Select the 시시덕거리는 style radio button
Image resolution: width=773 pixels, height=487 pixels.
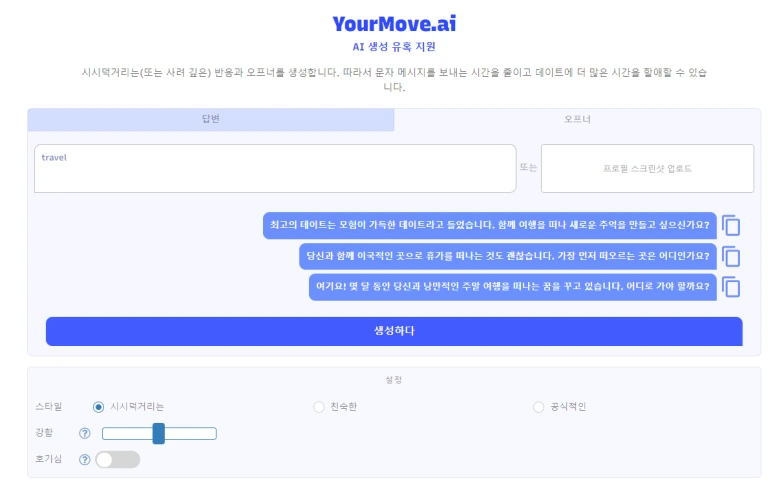[98, 407]
